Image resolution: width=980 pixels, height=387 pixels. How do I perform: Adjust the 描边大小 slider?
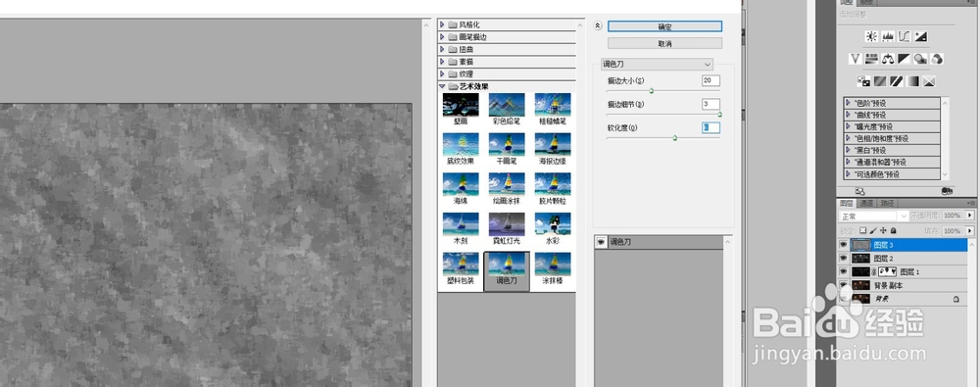point(652,91)
